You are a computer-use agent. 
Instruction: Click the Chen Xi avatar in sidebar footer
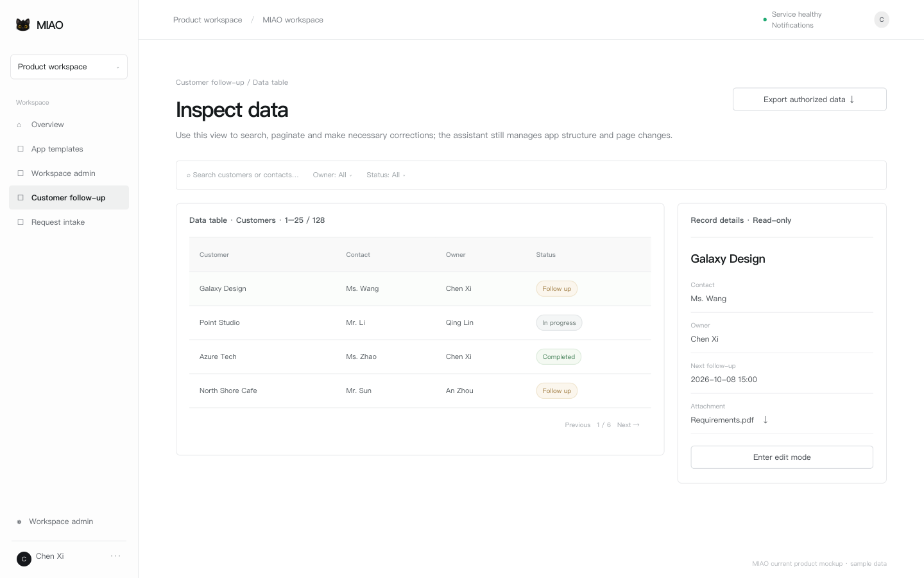[24, 559]
